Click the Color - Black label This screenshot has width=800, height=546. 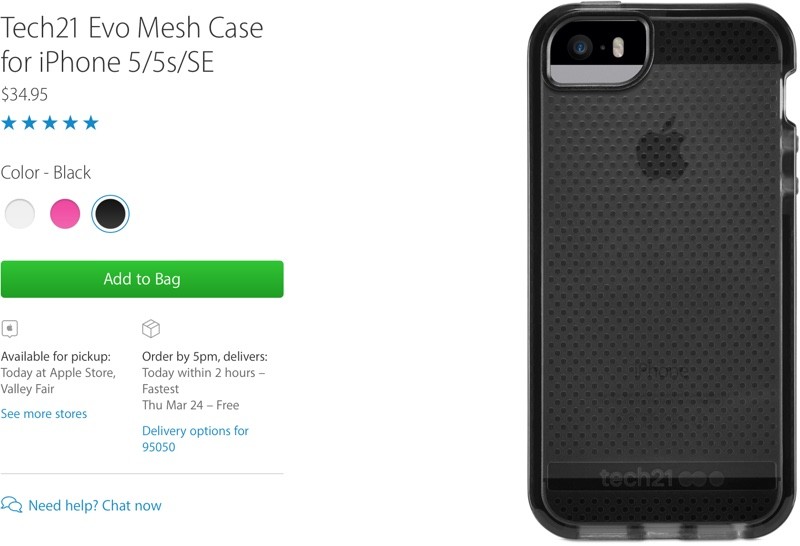tap(46, 172)
